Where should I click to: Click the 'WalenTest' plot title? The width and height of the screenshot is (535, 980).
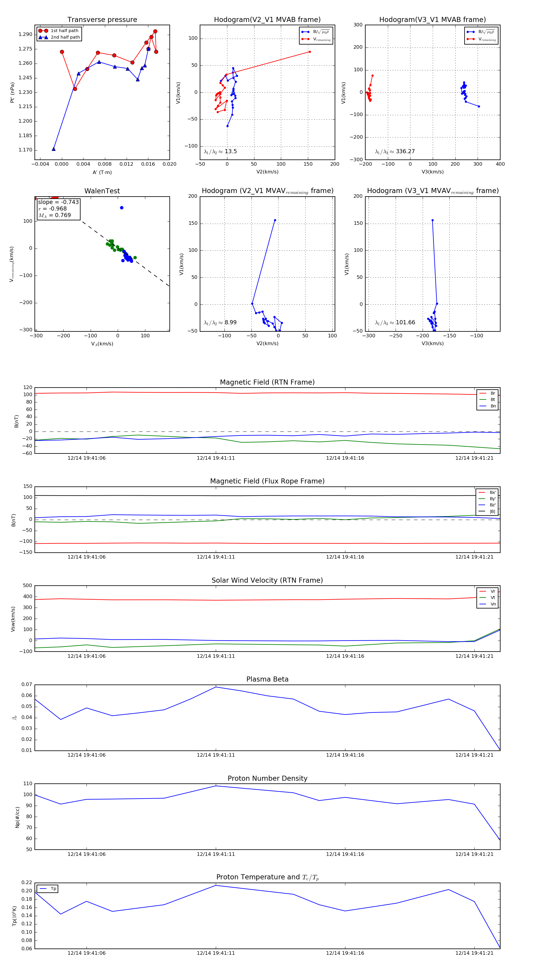point(102,191)
